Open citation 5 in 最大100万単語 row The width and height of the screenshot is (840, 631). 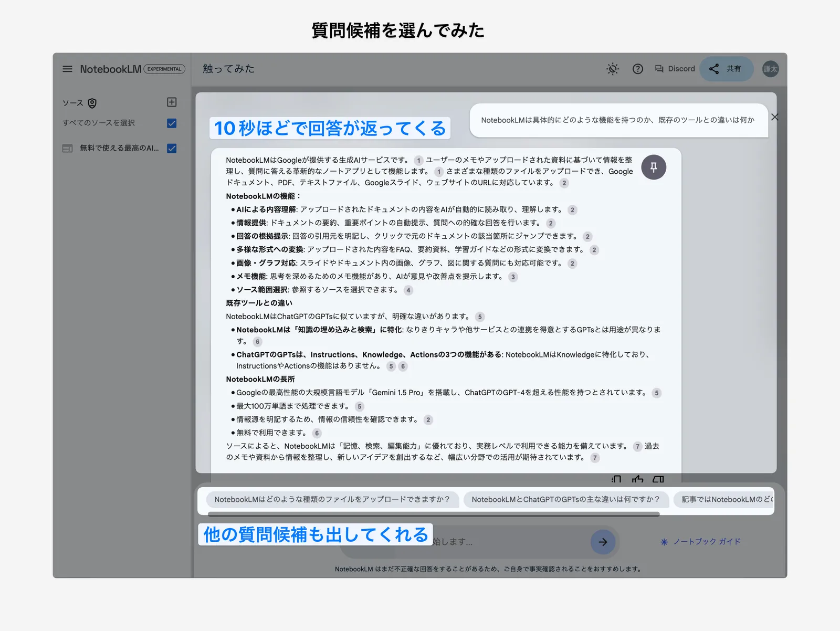pyautogui.click(x=359, y=406)
